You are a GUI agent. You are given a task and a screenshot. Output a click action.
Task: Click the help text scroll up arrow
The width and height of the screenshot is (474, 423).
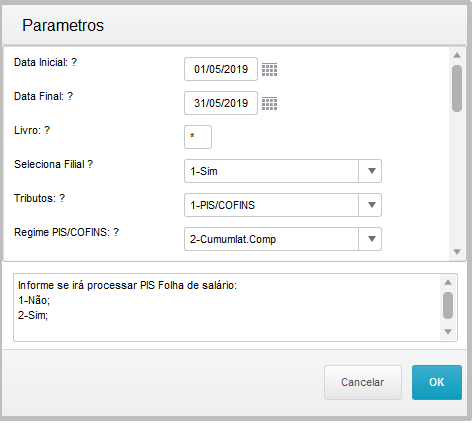coord(448,283)
